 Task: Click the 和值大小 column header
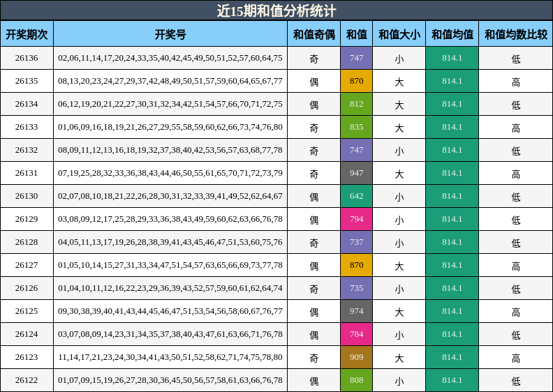point(399,34)
